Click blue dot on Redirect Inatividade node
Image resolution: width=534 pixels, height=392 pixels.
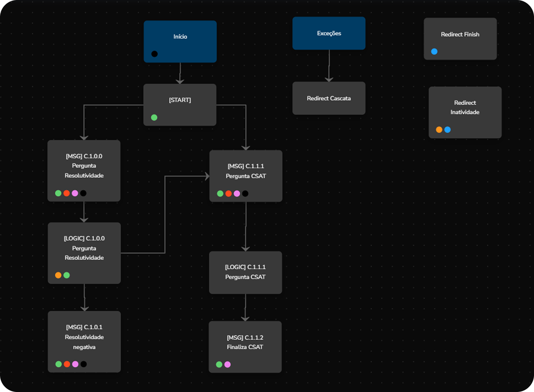[447, 130]
